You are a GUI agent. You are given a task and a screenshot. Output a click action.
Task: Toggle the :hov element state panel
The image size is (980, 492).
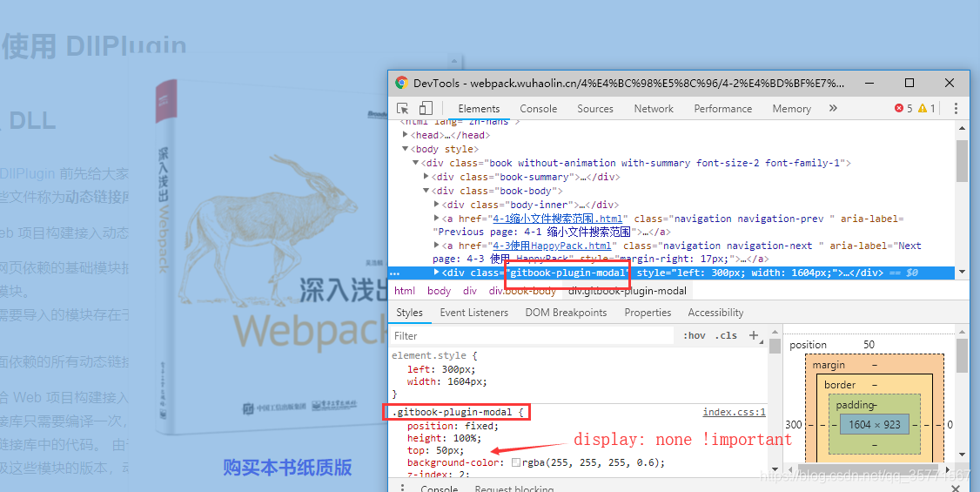point(694,336)
